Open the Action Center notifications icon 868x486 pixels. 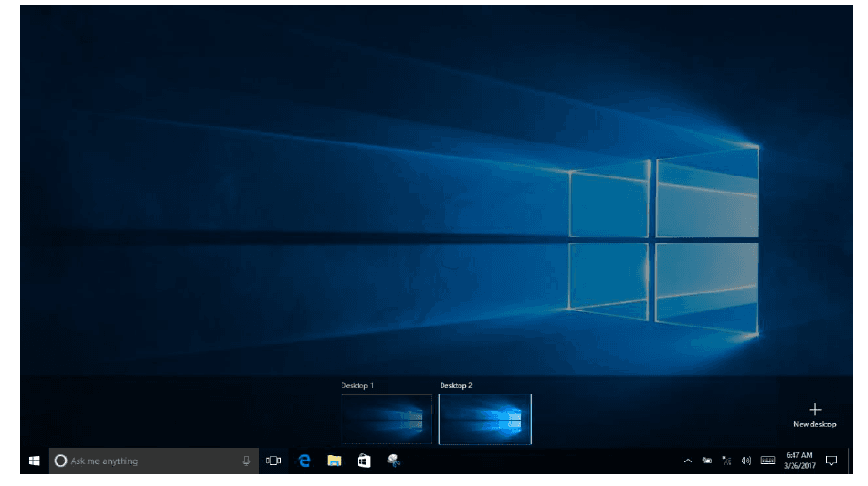pyautogui.click(x=831, y=461)
